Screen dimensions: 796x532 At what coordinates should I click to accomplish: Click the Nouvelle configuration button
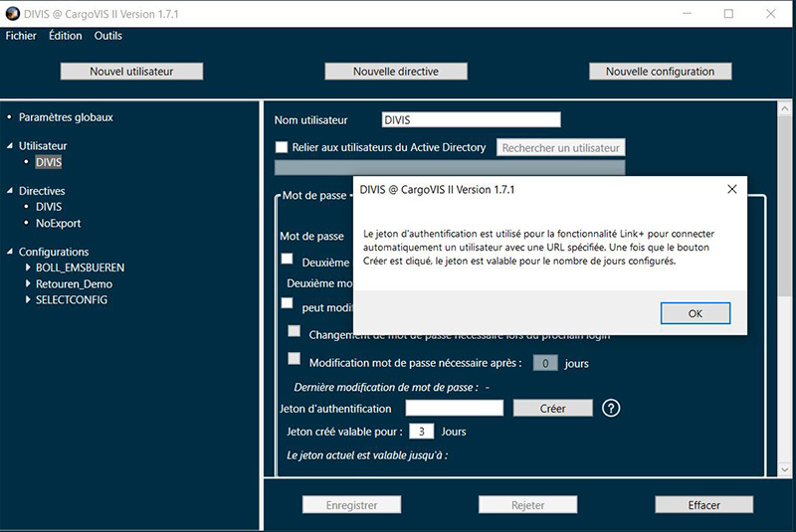click(x=661, y=72)
